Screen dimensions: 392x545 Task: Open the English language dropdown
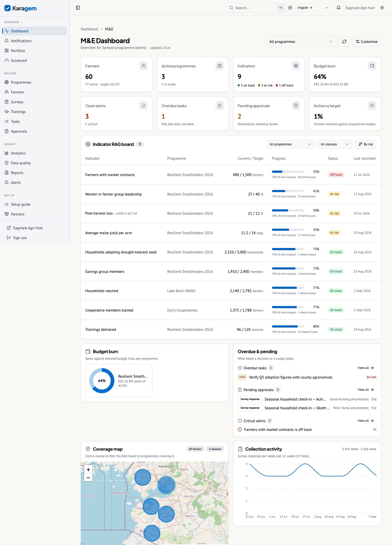point(313,8)
